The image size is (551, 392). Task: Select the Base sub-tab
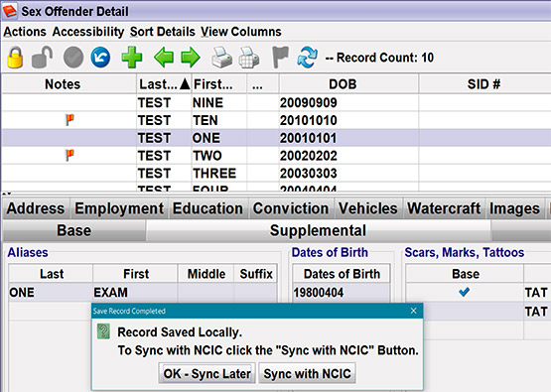(x=73, y=231)
